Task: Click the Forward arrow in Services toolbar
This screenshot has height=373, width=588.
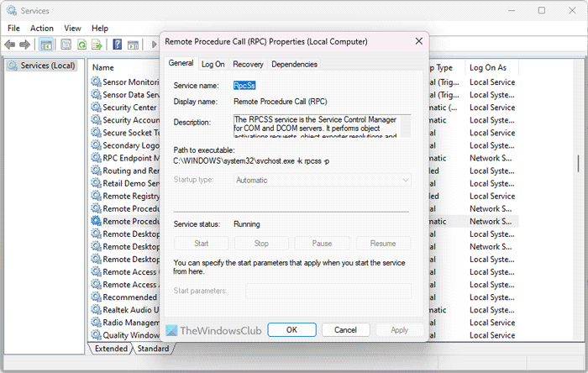Action: click(x=24, y=45)
